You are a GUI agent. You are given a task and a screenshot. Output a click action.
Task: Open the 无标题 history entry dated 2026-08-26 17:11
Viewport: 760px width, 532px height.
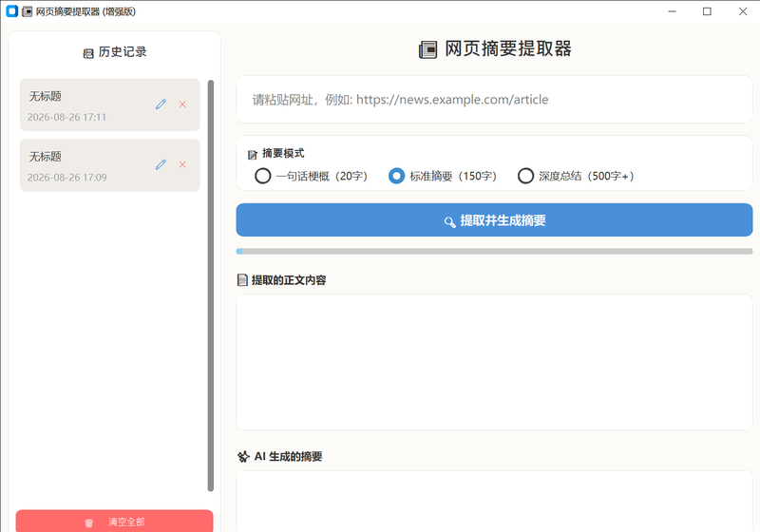pyautogui.click(x=110, y=104)
